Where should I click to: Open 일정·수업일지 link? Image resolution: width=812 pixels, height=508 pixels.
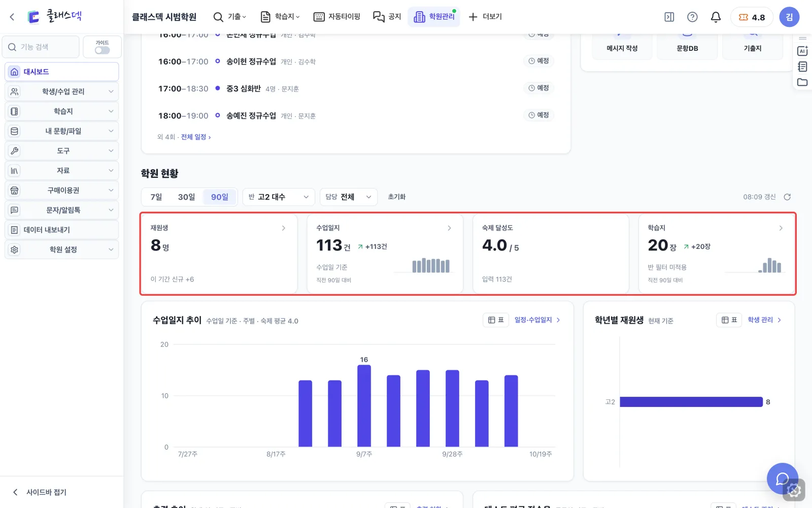click(x=537, y=320)
